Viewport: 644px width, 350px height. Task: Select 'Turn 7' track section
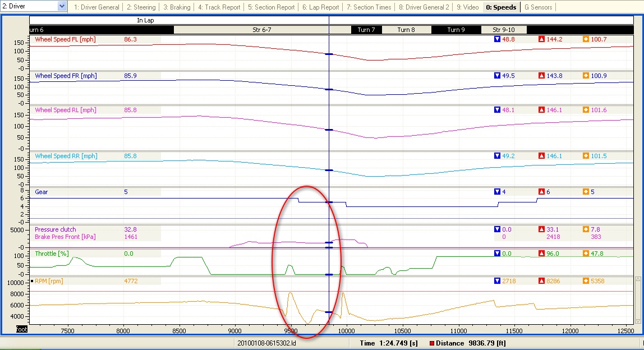[x=366, y=30]
